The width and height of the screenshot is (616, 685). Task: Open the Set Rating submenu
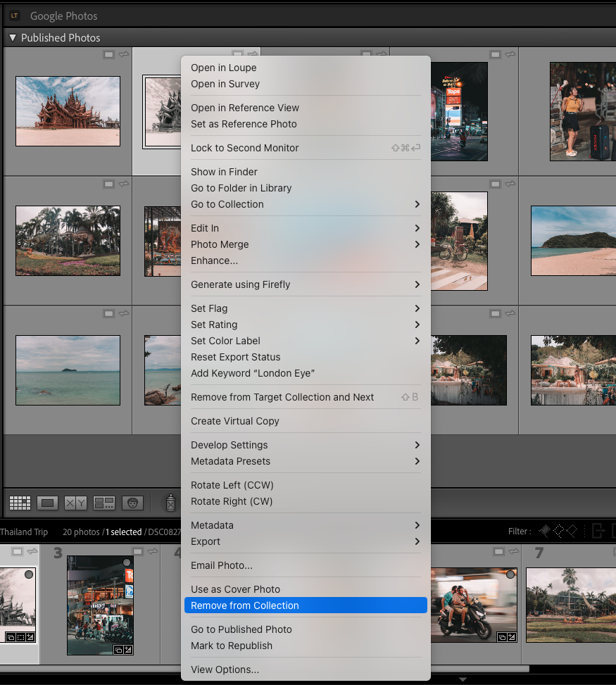pyautogui.click(x=215, y=325)
